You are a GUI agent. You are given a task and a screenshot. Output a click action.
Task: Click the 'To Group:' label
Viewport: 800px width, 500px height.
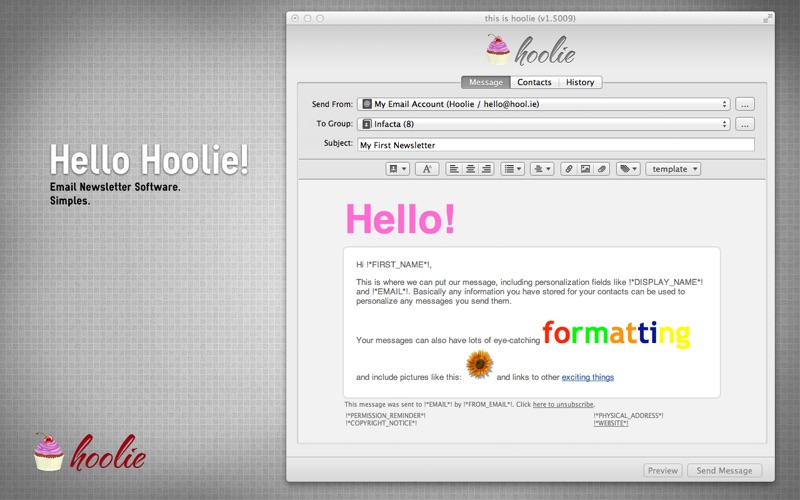334,123
